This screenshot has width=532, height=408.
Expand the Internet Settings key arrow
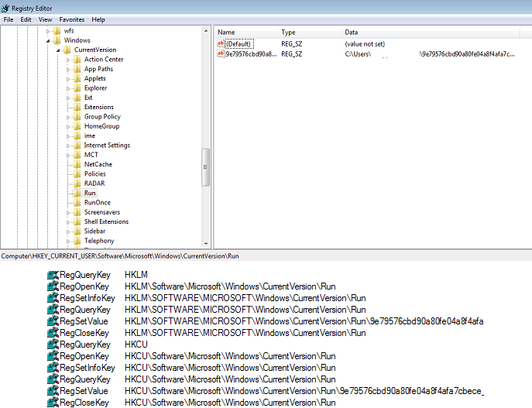68,146
